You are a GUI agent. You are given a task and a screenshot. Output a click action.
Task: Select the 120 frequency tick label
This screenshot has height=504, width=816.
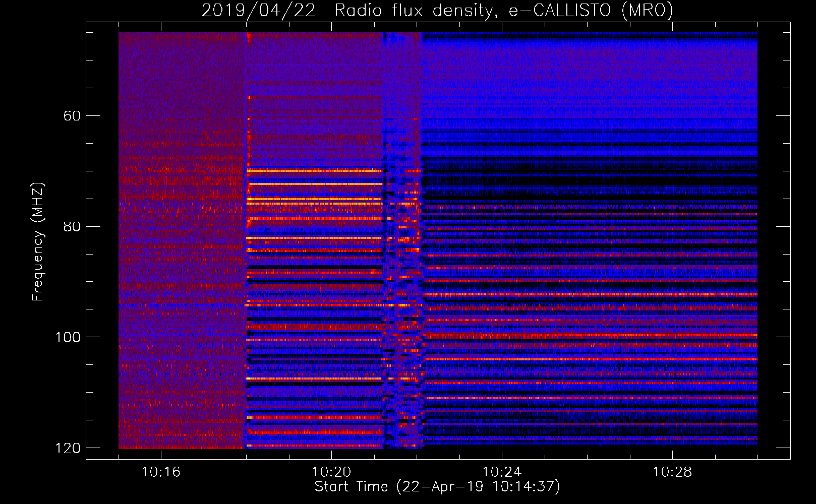pos(68,448)
